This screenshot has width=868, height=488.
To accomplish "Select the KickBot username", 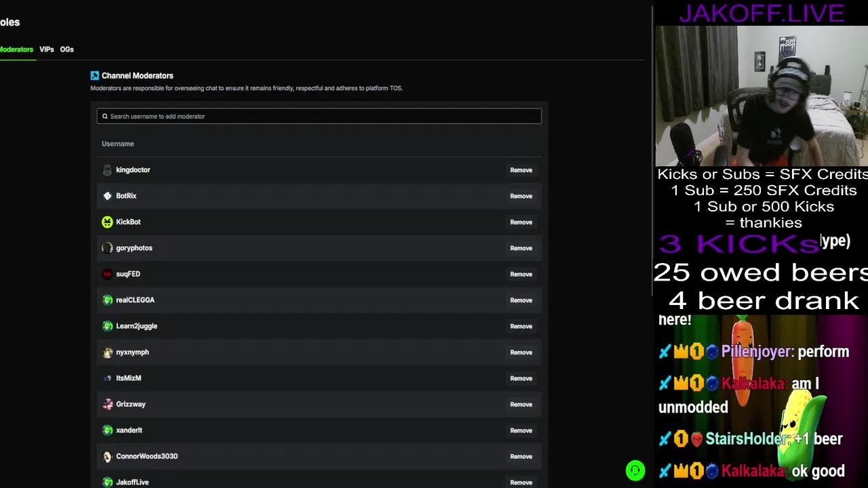I will (128, 222).
